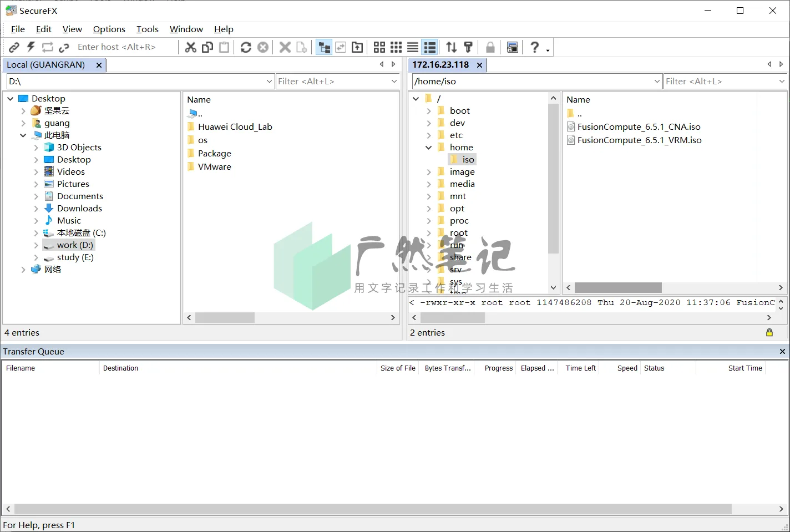Expand the remote etc folder node
Viewport: 790px width, 532px height.
428,135
